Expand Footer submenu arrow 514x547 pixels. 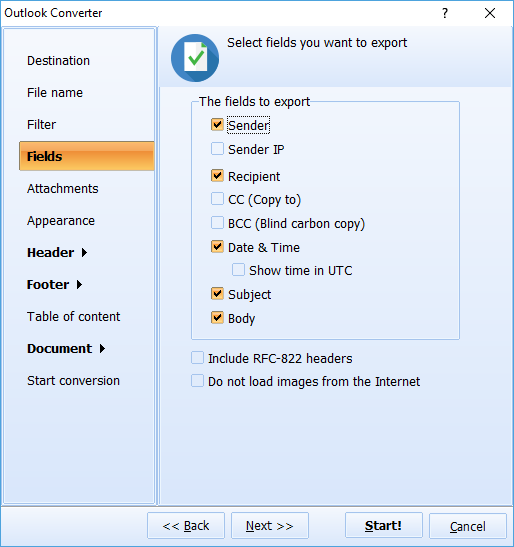pos(79,285)
